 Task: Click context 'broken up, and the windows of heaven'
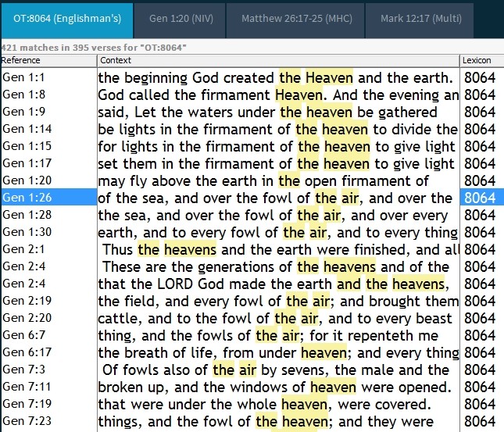pos(227,387)
